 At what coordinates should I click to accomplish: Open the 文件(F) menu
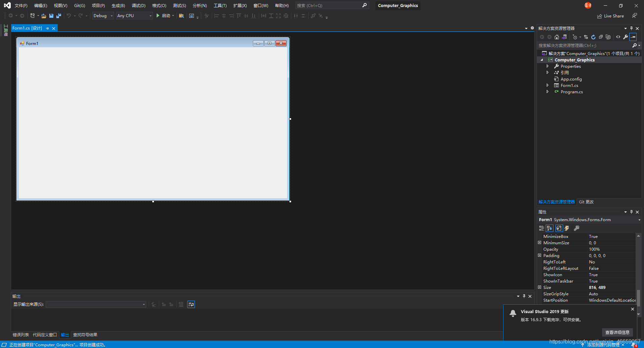(x=21, y=5)
